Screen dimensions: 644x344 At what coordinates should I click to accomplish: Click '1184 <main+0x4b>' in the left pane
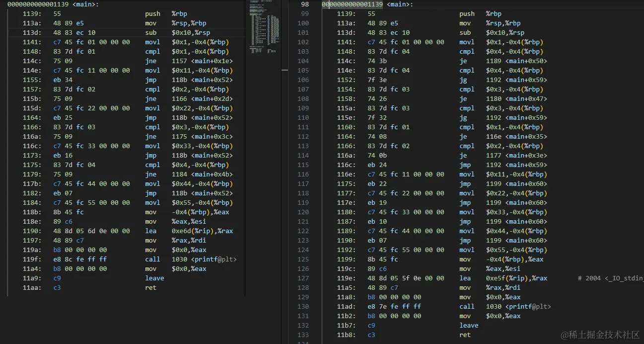pyautogui.click(x=202, y=174)
